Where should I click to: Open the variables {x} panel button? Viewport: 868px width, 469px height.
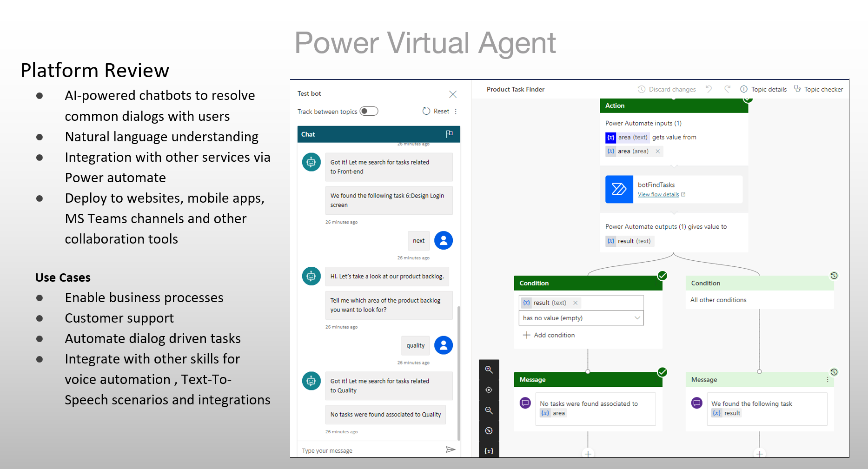coord(489,450)
